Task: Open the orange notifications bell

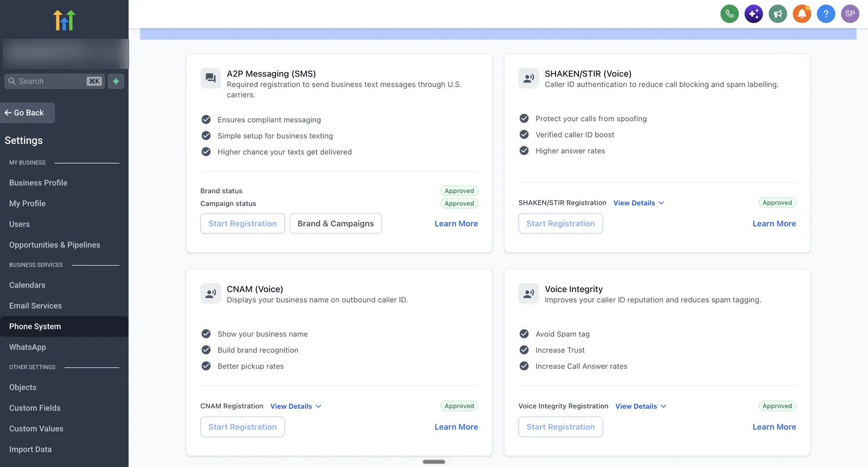Action: 802,14
